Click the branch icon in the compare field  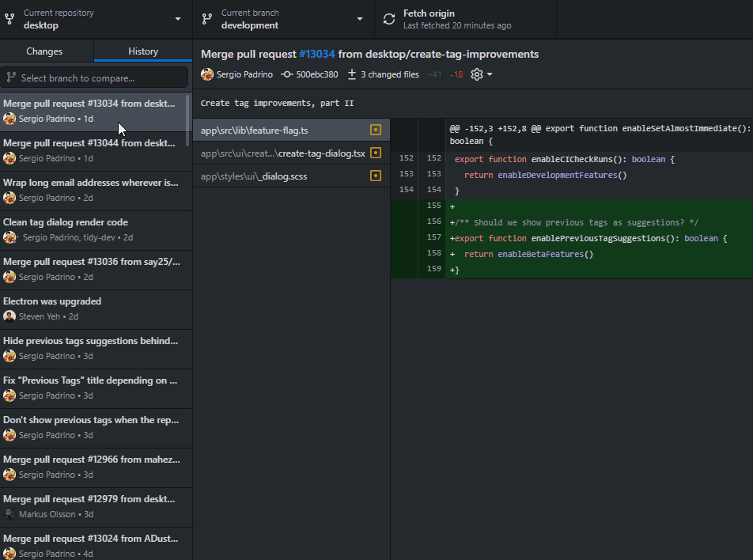(x=12, y=78)
